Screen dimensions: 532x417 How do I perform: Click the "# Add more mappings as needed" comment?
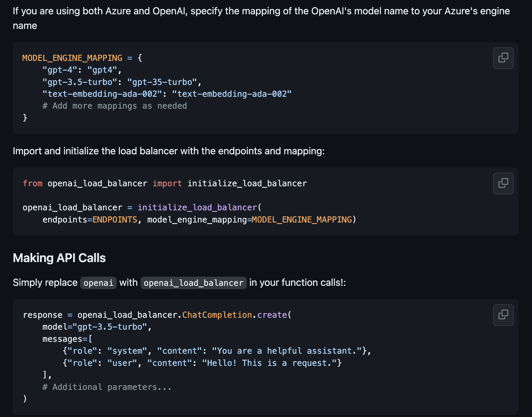[x=115, y=106]
